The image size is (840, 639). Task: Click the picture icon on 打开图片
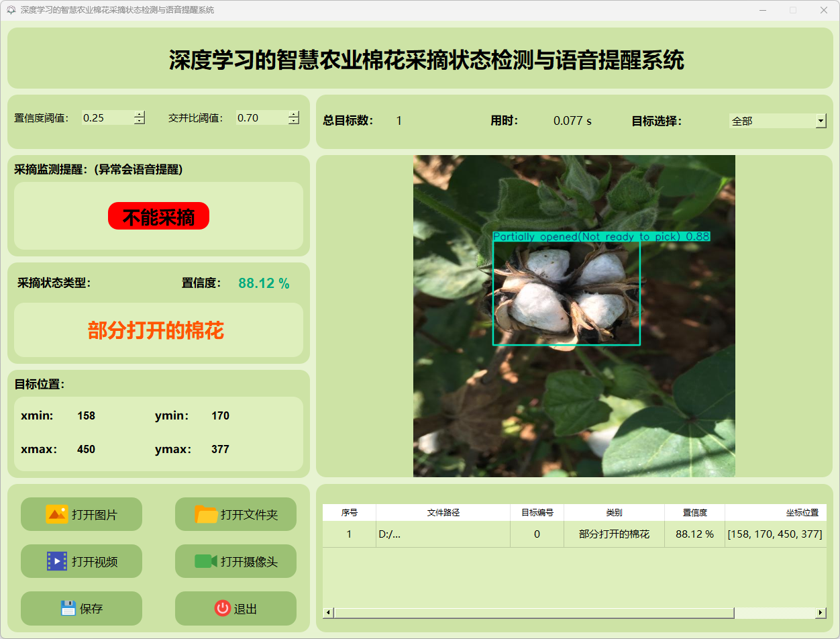(x=57, y=514)
